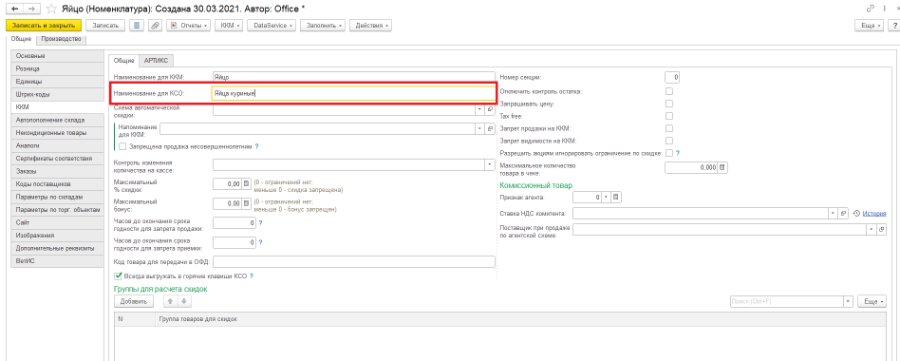This screenshot has width=900, height=361.
Task: Go back using the left arrow navigation button
Action: 14,9
